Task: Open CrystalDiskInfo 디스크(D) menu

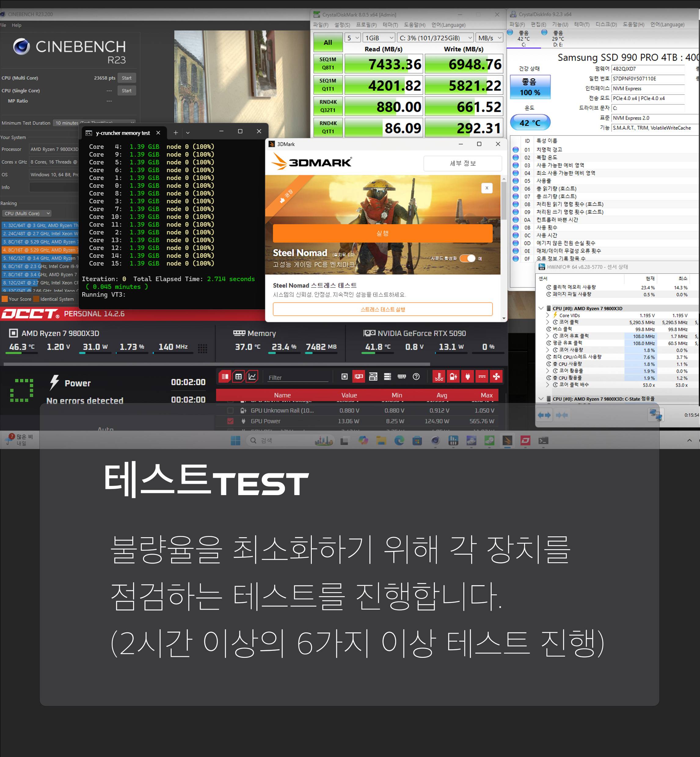Action: point(606,25)
